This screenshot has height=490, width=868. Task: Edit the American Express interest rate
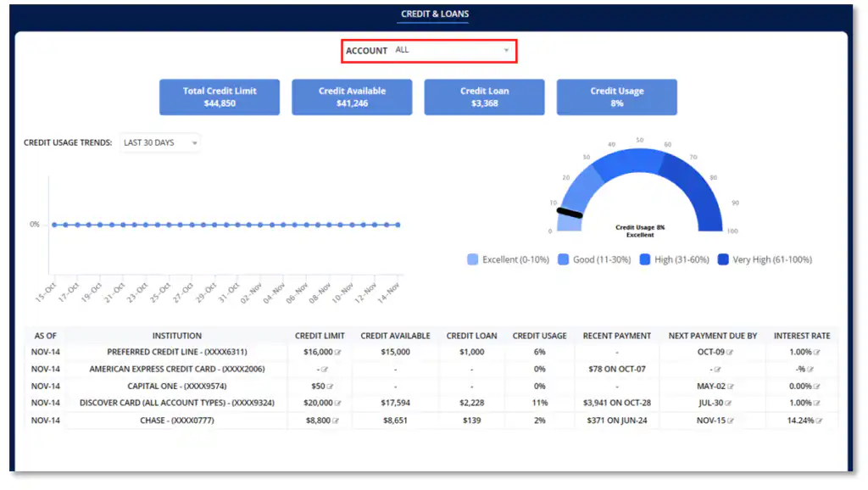pyautogui.click(x=812, y=368)
